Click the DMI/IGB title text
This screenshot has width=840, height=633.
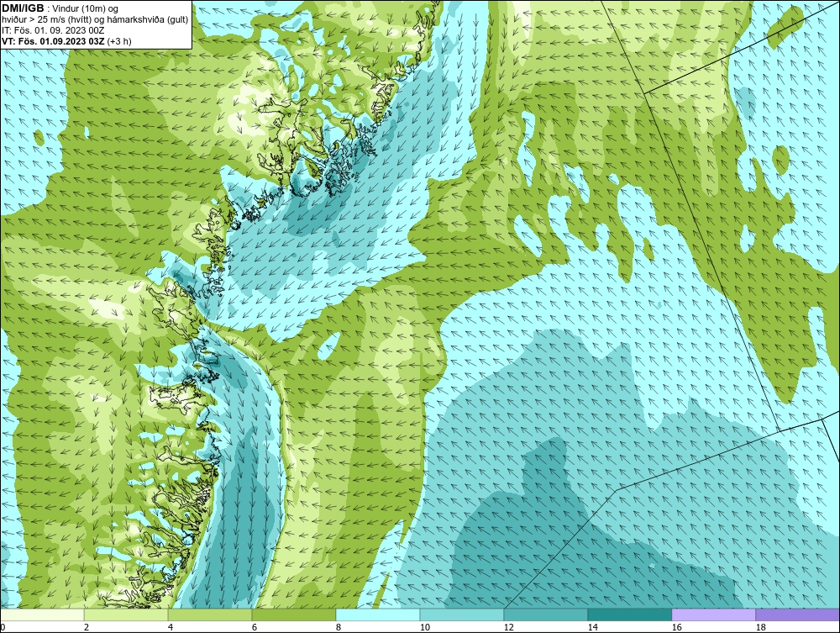click(x=23, y=8)
